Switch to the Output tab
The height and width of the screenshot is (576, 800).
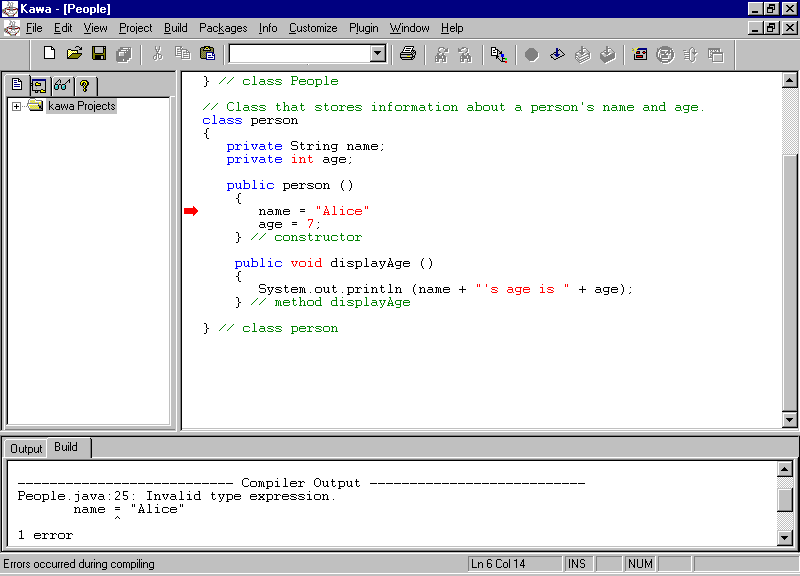26,449
